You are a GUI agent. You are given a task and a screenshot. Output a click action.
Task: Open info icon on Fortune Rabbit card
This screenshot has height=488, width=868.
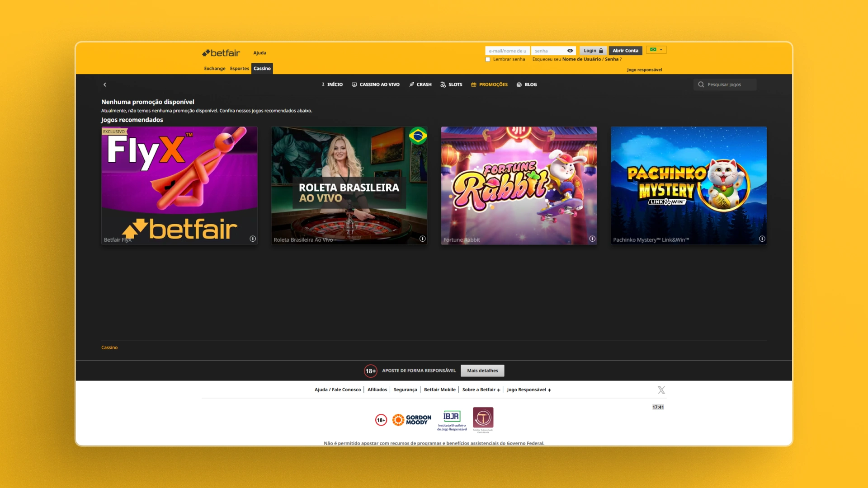[592, 239]
